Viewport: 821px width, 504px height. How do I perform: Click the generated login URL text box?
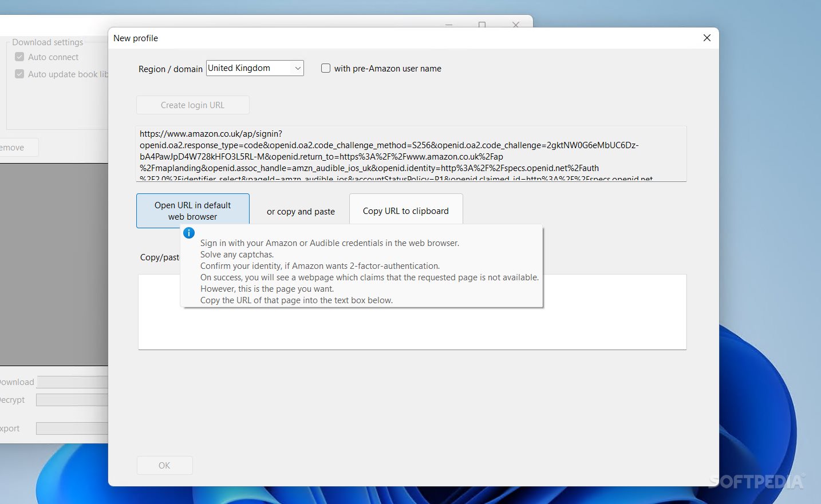(x=411, y=154)
